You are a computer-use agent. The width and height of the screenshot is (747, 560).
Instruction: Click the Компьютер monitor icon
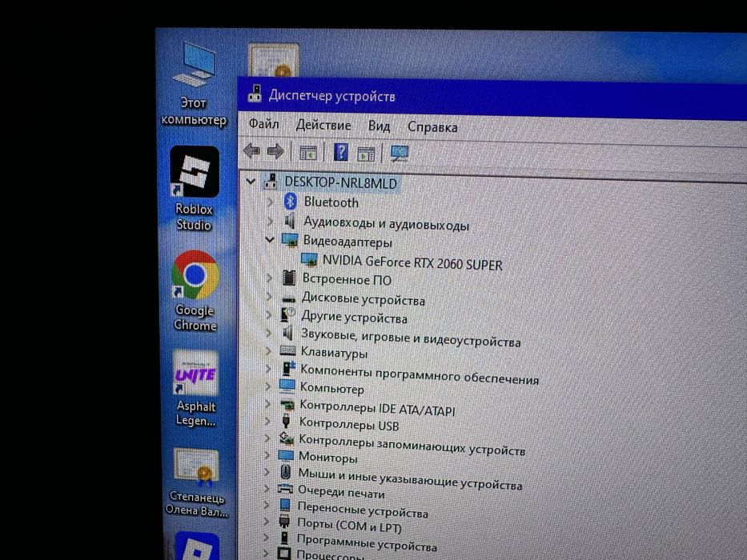point(287,386)
